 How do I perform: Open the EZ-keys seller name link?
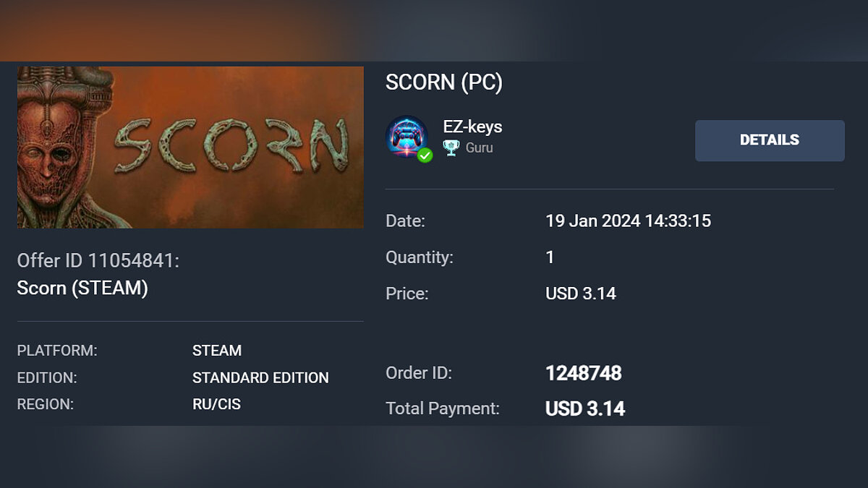[472, 127]
